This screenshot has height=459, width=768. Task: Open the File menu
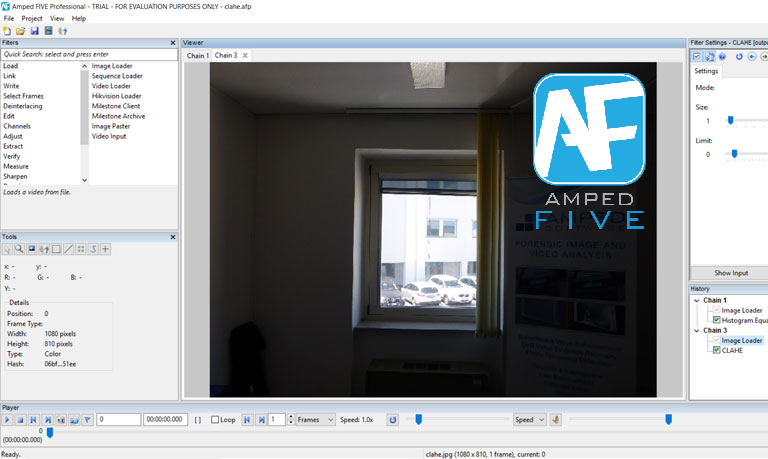click(x=9, y=19)
